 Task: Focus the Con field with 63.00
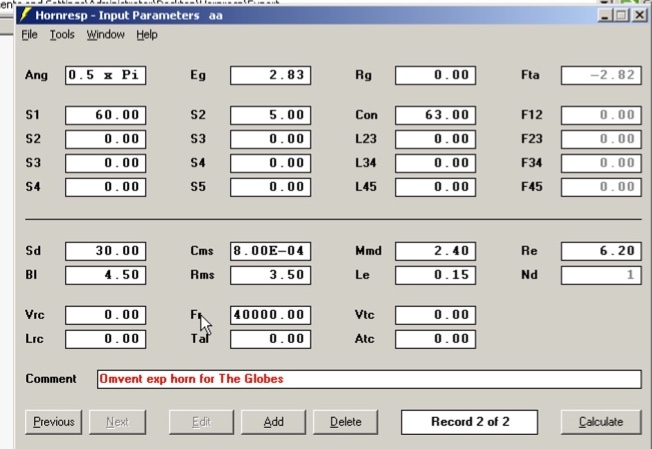pyautogui.click(x=435, y=115)
